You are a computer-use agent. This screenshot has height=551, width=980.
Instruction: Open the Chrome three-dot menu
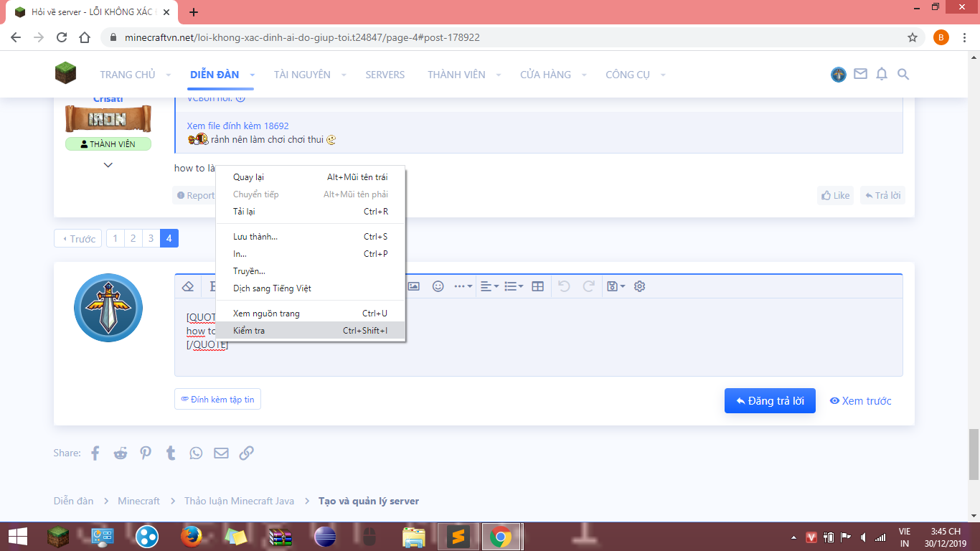pyautogui.click(x=963, y=37)
